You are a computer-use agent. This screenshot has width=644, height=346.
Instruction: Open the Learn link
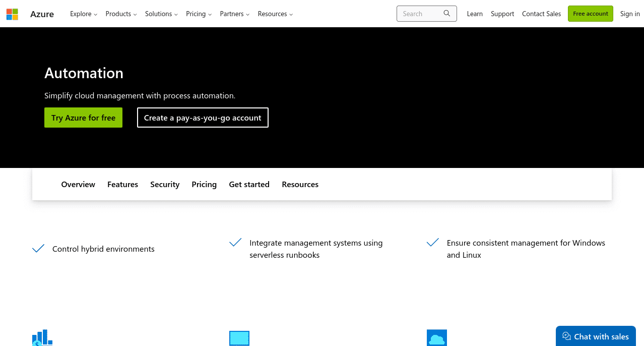coord(475,14)
